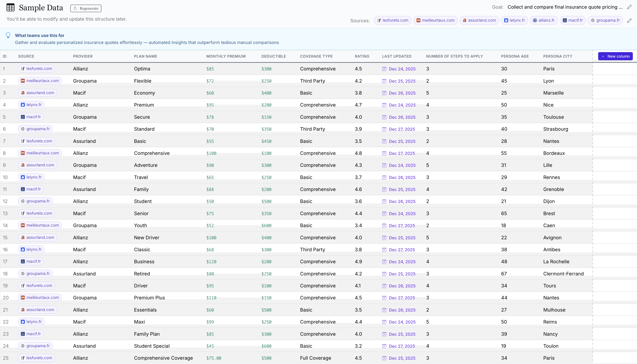Click the table grid icon beside Sample Data
Screen dimensions: 637x364
click(11, 7)
